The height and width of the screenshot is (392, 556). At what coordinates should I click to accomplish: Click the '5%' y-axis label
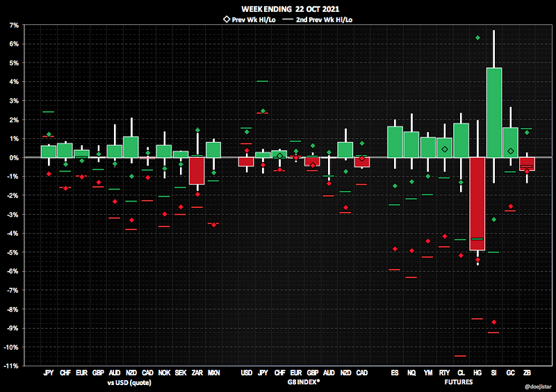click(x=14, y=63)
